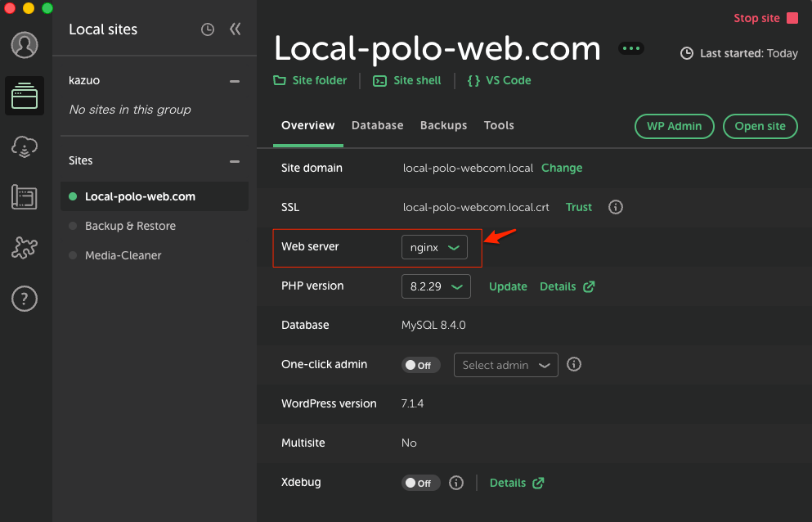The height and width of the screenshot is (522, 812).
Task: Open the user account avatar icon
Action: (x=25, y=45)
